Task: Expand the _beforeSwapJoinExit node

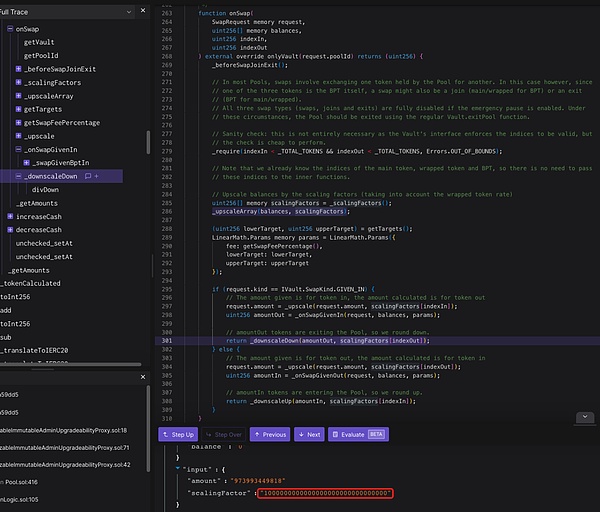Action: click(19, 68)
